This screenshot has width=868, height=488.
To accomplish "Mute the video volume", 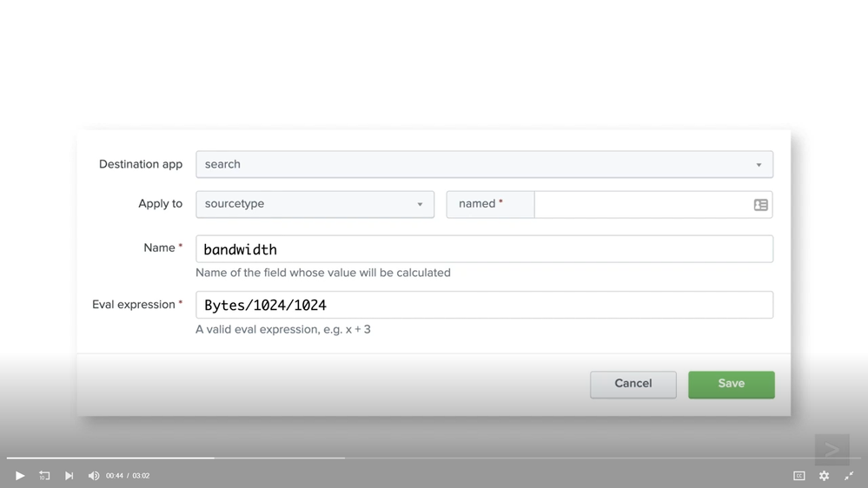I will coord(94,476).
